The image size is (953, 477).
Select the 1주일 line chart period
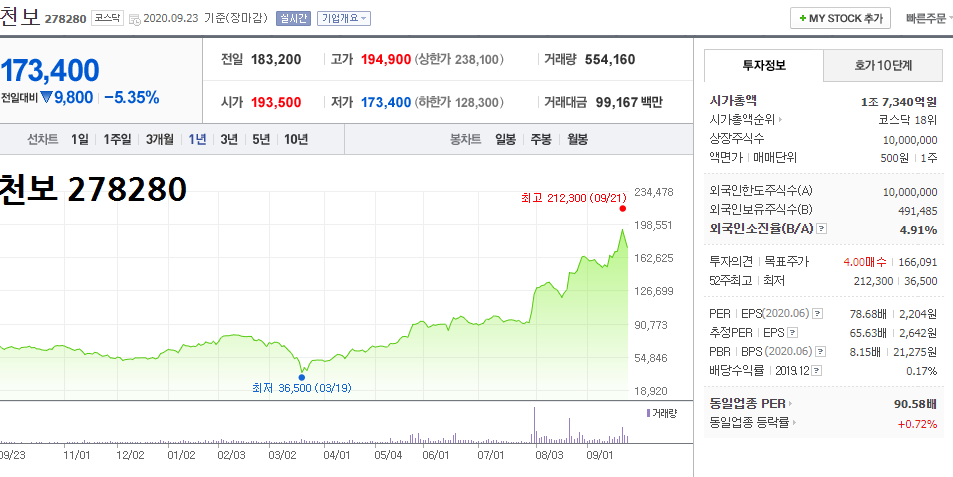(x=117, y=139)
